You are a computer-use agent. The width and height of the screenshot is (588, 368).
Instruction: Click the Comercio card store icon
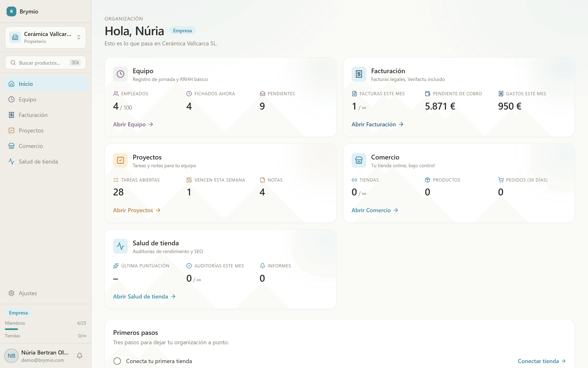359,160
